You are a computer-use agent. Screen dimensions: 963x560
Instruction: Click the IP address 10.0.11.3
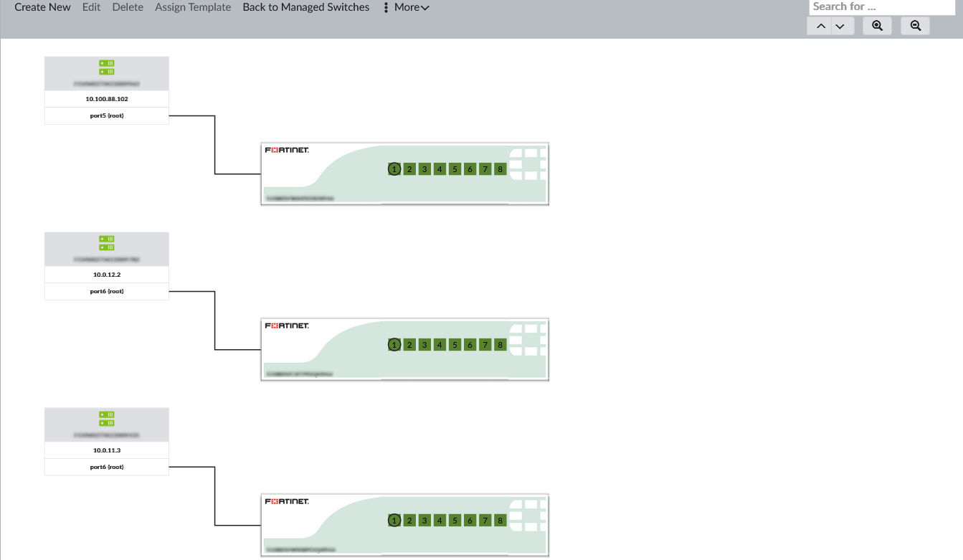[107, 450]
